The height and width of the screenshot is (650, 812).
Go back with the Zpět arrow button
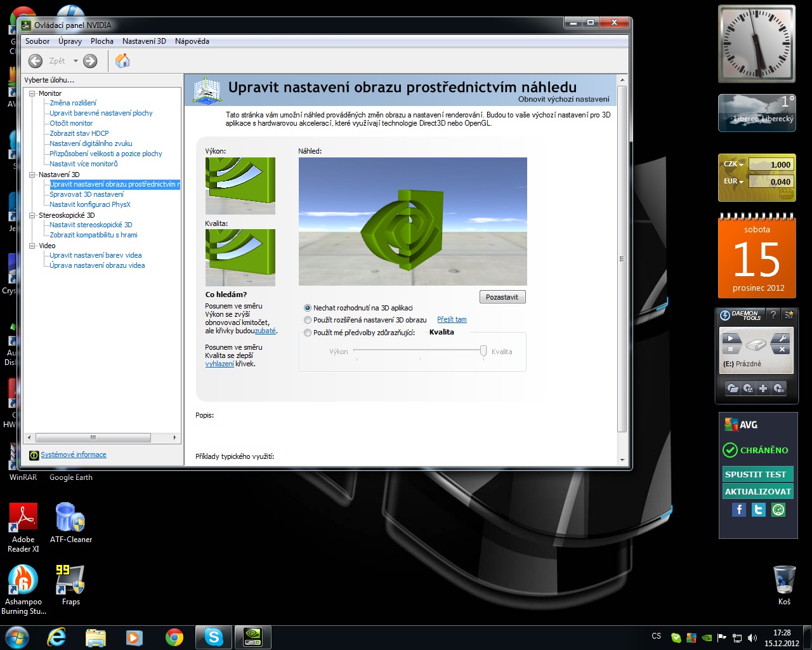[36, 61]
